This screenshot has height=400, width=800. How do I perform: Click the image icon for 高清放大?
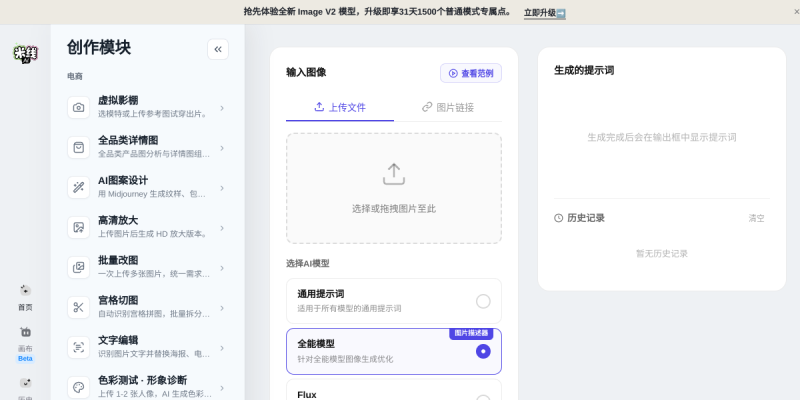[79, 228]
